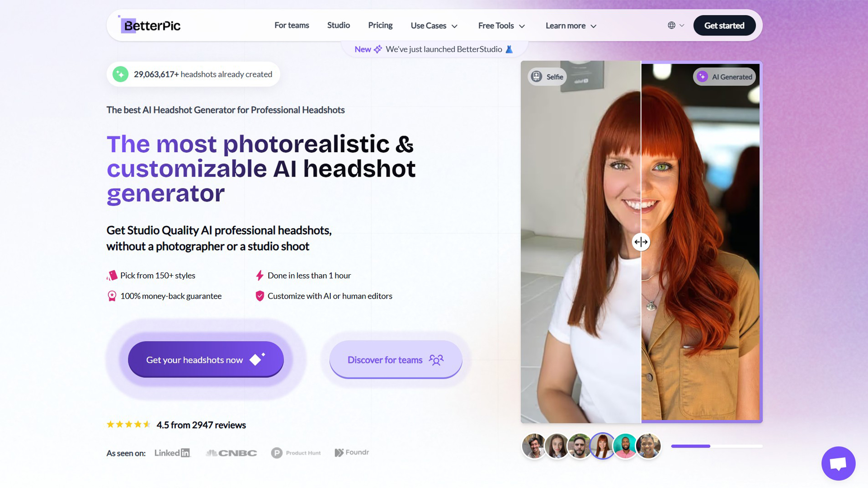Click the Get started button
Image resolution: width=868 pixels, height=488 pixels.
tap(724, 25)
